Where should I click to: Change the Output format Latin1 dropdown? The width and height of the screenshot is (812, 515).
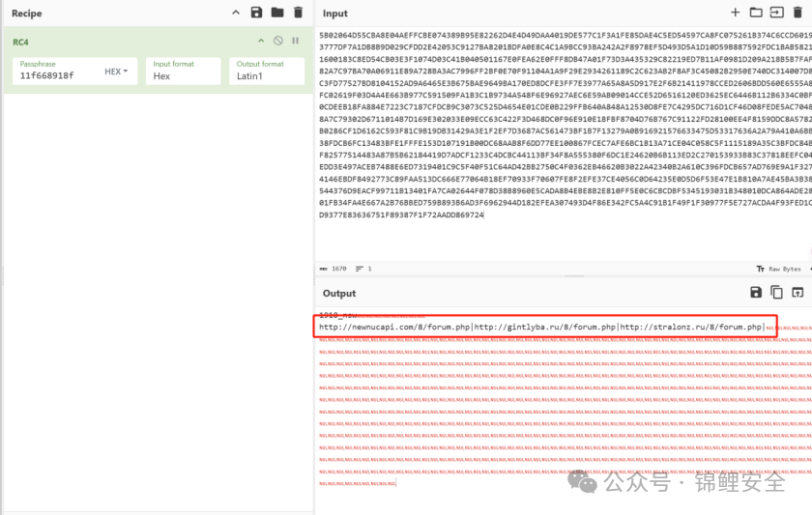click(267, 71)
